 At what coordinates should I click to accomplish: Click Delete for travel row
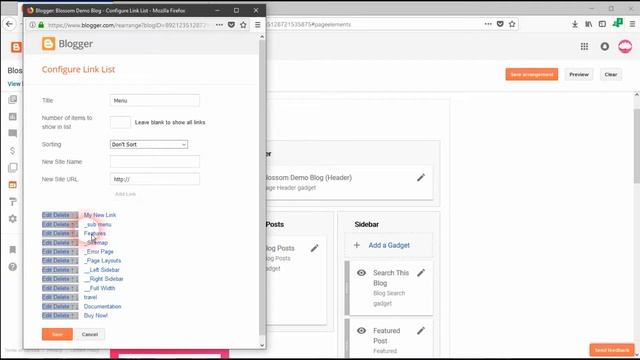click(61, 297)
